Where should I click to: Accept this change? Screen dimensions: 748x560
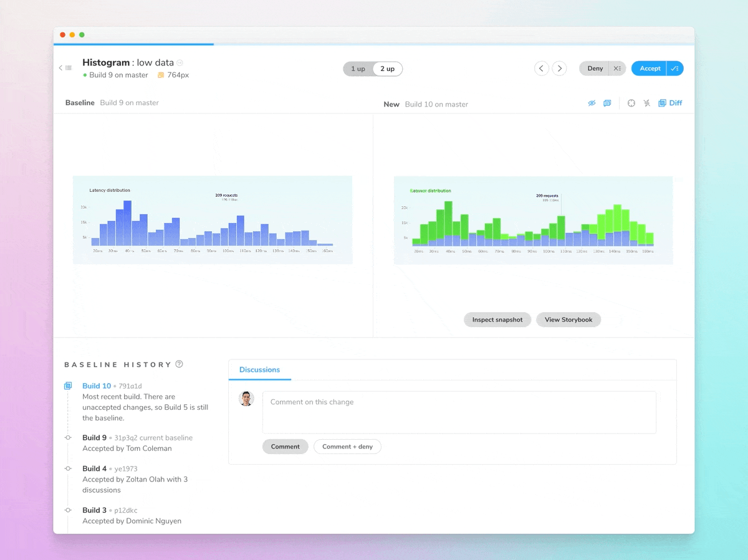(x=650, y=69)
